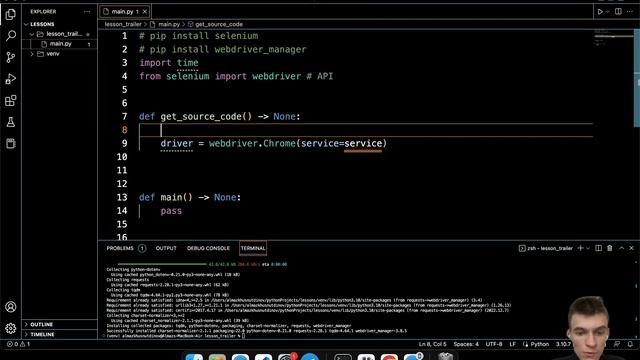This screenshot has height=360, width=640.
Task: Open the new terminal launch profile dropdown
Action: [x=588, y=248]
